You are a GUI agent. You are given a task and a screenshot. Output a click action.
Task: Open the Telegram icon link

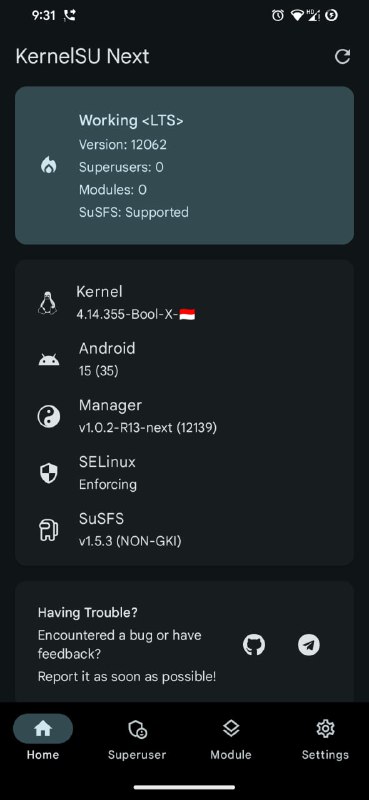coord(309,645)
